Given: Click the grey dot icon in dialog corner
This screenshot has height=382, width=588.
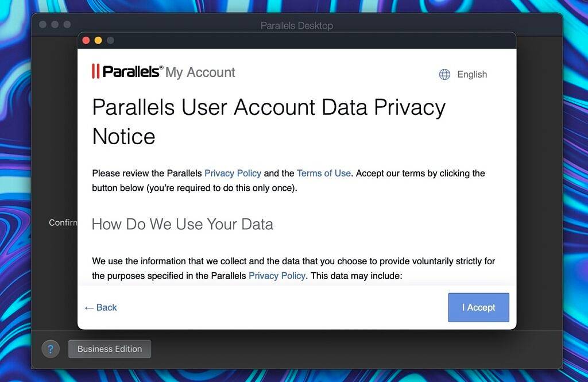Looking at the screenshot, I should 110,40.
